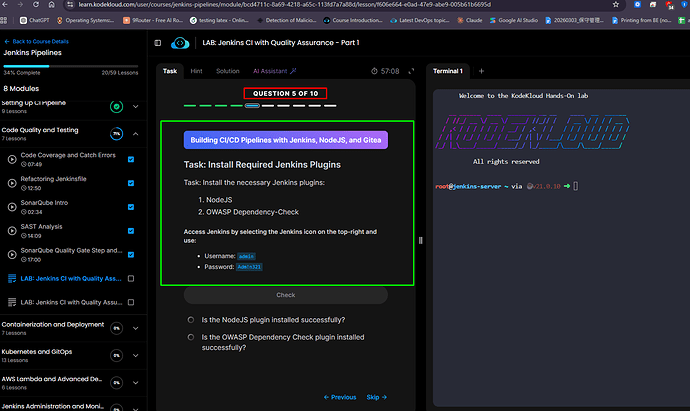Click the 57:08 lab timer
690x411 pixels.
coord(385,71)
